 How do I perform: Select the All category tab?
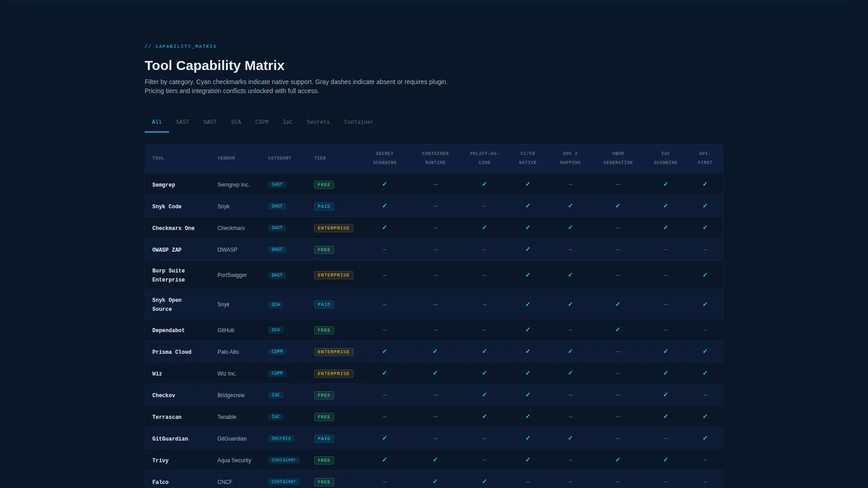[x=157, y=122]
